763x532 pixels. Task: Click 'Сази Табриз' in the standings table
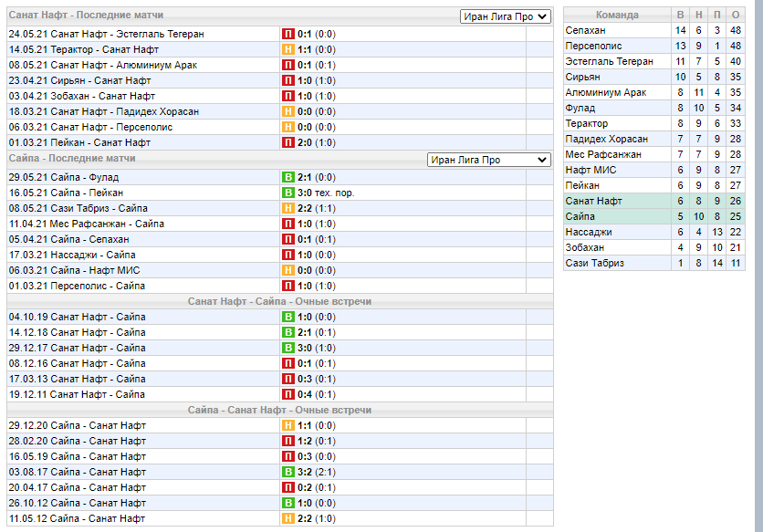coord(595,264)
